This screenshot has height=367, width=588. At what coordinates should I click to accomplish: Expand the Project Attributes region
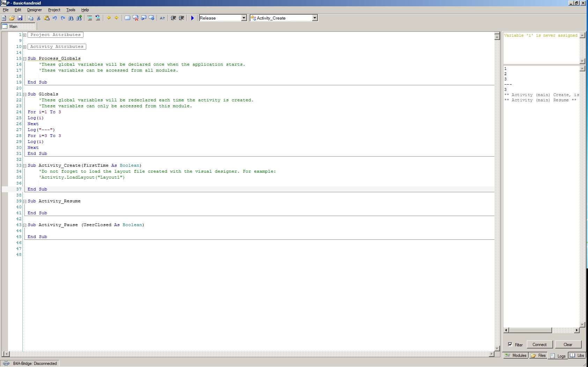[x=24, y=35]
